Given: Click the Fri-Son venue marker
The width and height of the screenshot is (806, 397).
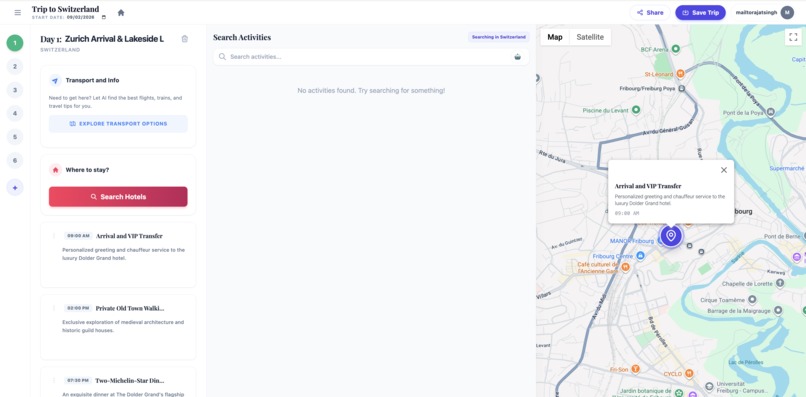Looking at the screenshot, I should click(x=635, y=369).
